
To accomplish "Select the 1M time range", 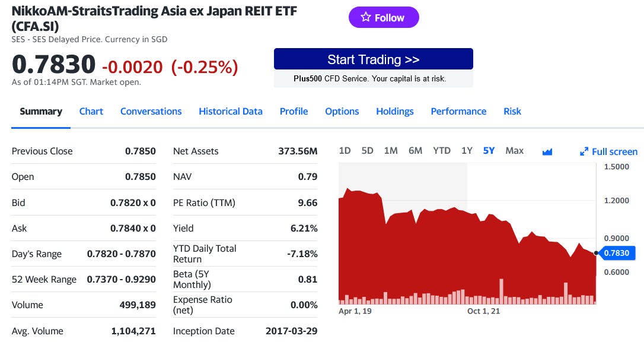I will tap(391, 151).
